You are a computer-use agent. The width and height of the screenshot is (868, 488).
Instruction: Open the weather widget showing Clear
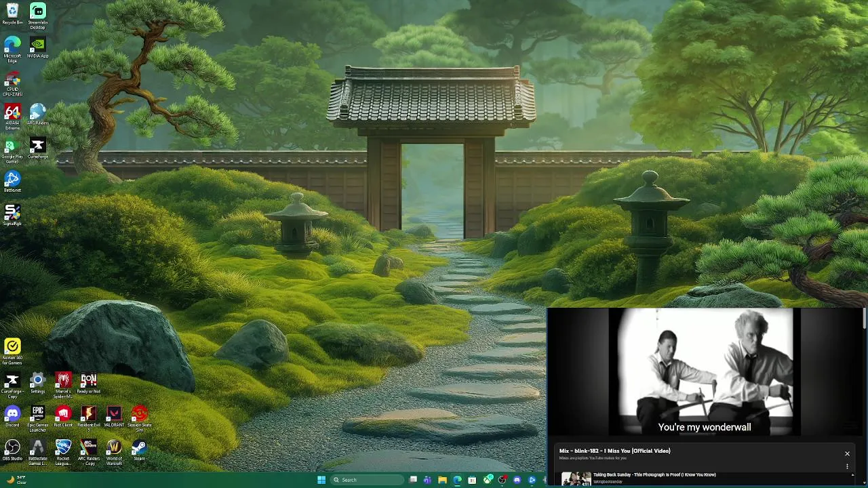pyautogui.click(x=16, y=480)
